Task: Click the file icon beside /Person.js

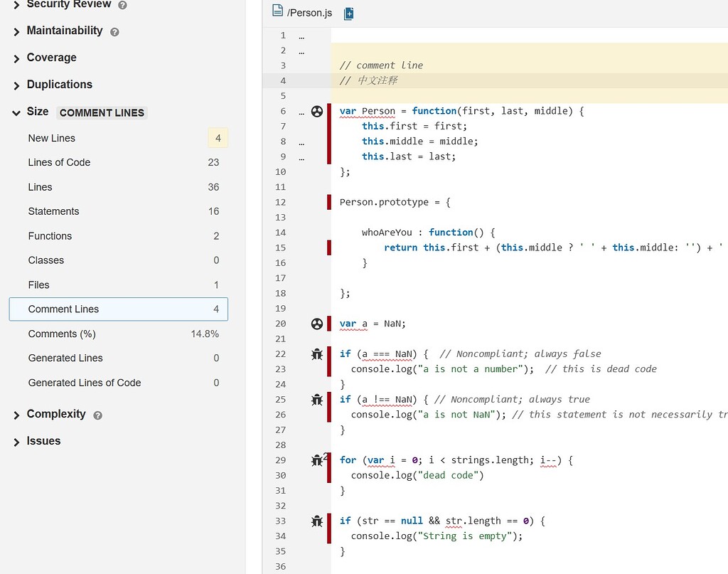Action: [x=277, y=12]
